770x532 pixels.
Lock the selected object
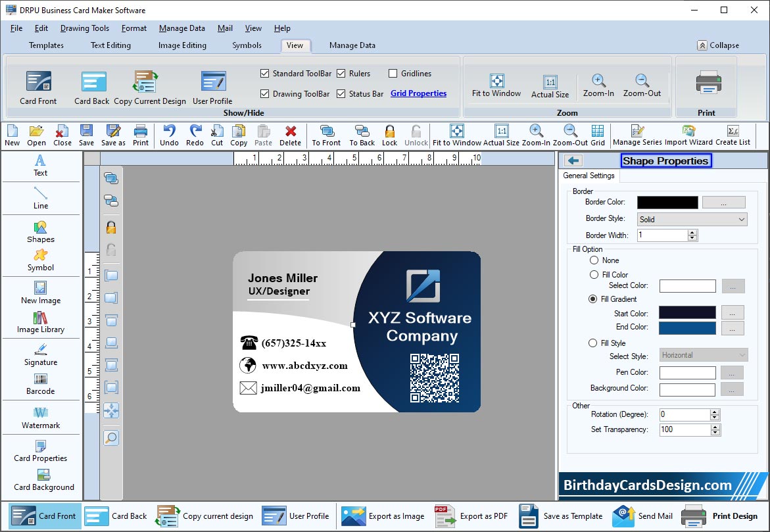click(389, 135)
